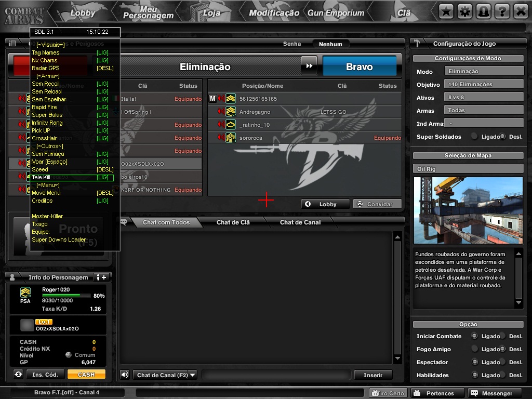
Task: Click the chat box scroll down arrow
Action: [x=397, y=358]
